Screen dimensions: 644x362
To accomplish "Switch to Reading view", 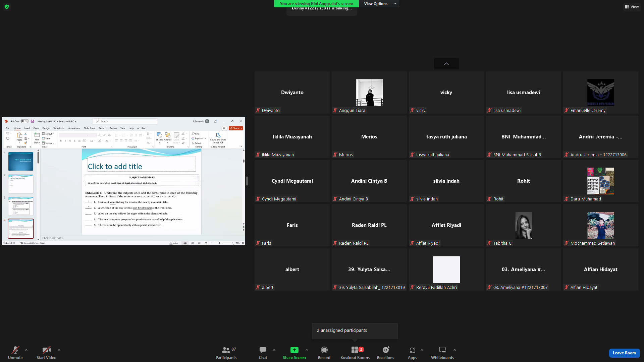I will [199, 243].
